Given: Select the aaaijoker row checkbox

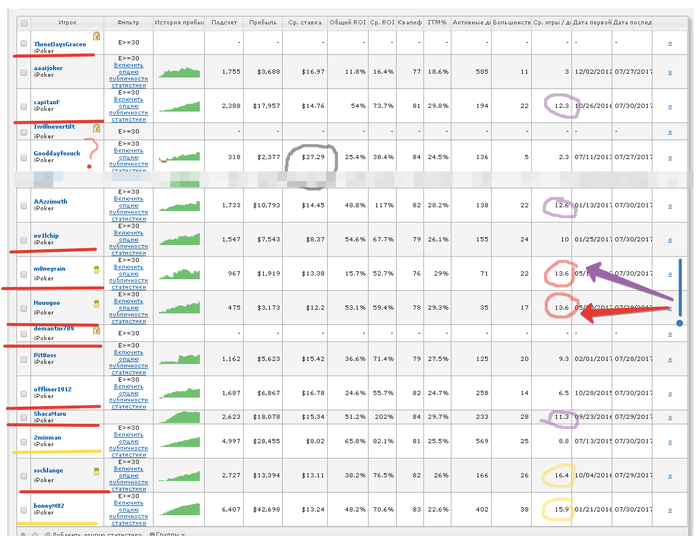Looking at the screenshot, I should coord(24,72).
